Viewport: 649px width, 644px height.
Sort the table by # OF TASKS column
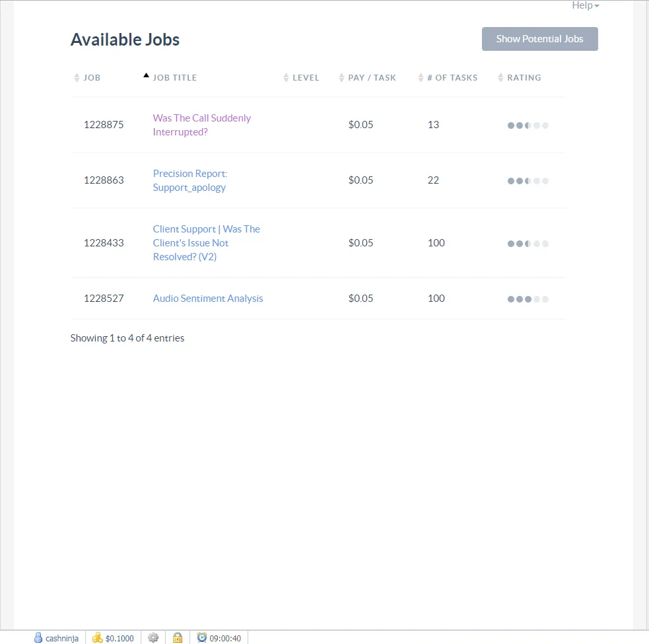pos(448,77)
